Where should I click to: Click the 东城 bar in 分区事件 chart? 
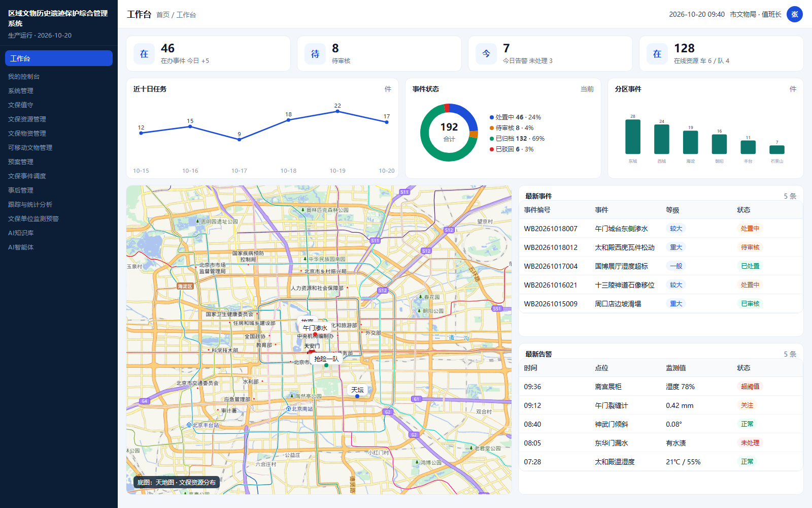pyautogui.click(x=633, y=137)
